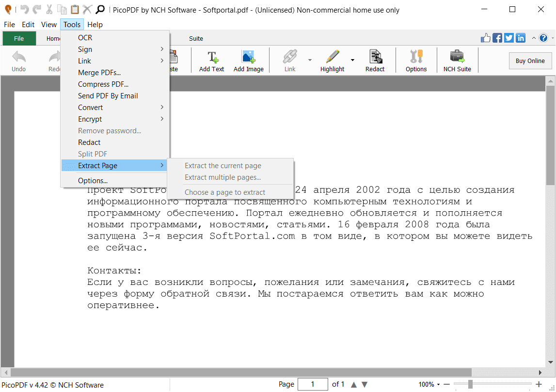Expand the Encrypt submenu
The height and width of the screenshot is (392, 556).
click(162, 119)
